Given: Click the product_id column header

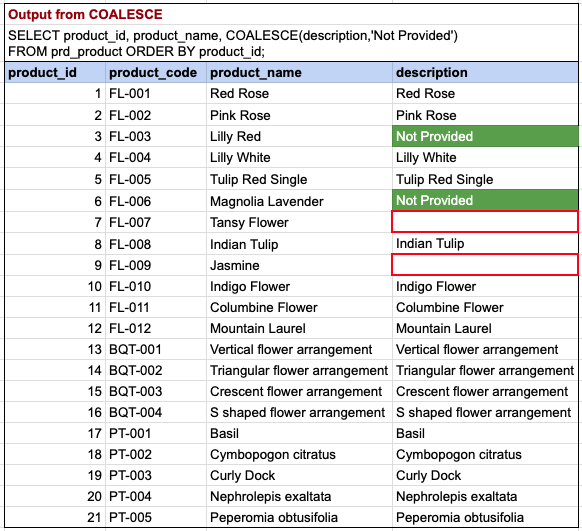Looking at the screenshot, I should click(x=55, y=73).
